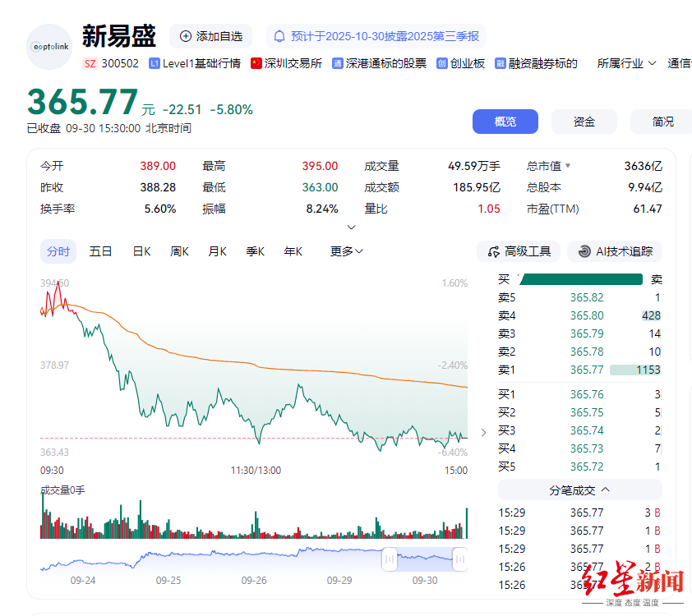Image resolution: width=692 pixels, height=616 pixels.
Task: Click the bell icon on the earnings notice
Action: [280, 35]
